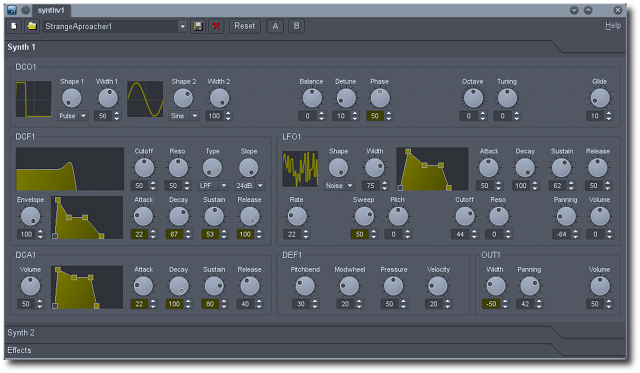
Task: Click DCA1 Release value stepper arrows
Action: (x=259, y=304)
